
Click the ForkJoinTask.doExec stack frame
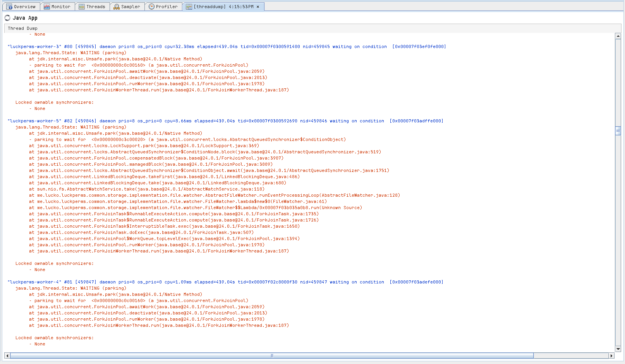click(141, 232)
